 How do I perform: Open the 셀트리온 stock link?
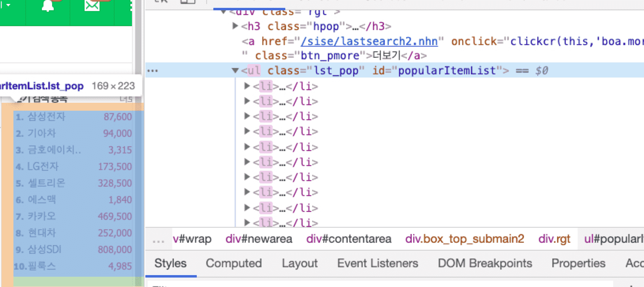click(x=46, y=183)
